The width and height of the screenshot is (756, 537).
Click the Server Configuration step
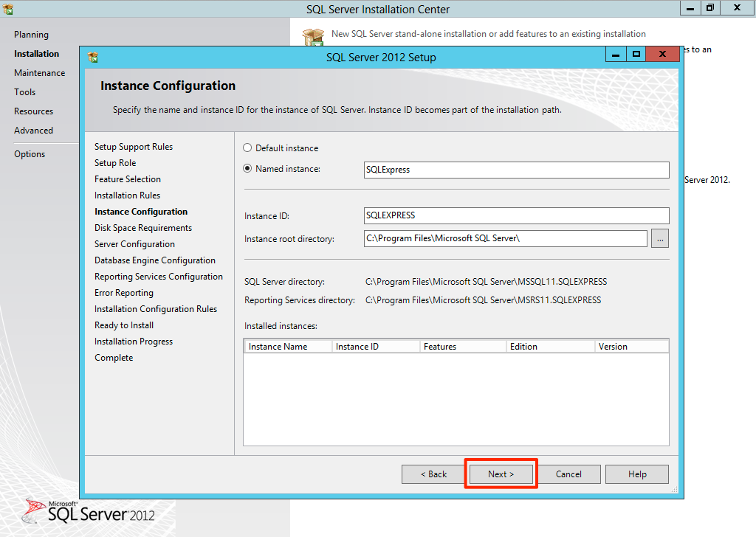point(134,244)
